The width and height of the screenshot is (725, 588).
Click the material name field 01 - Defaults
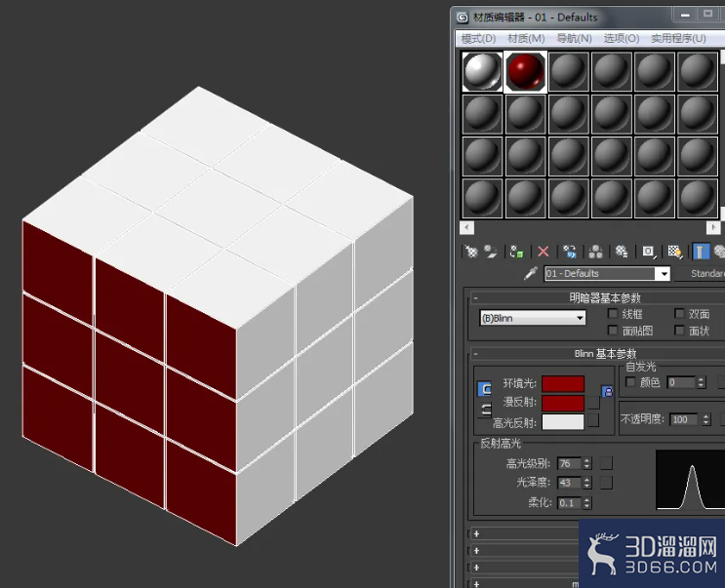(601, 273)
